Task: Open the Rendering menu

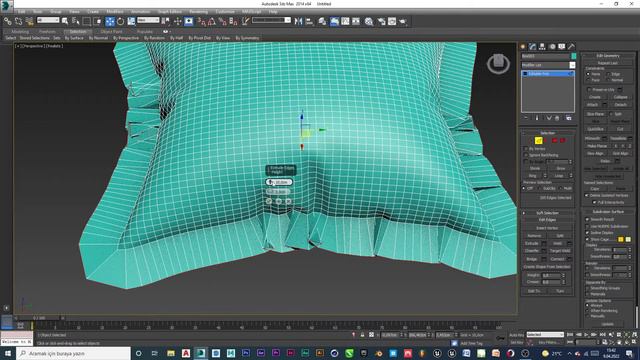Action: 198,12
